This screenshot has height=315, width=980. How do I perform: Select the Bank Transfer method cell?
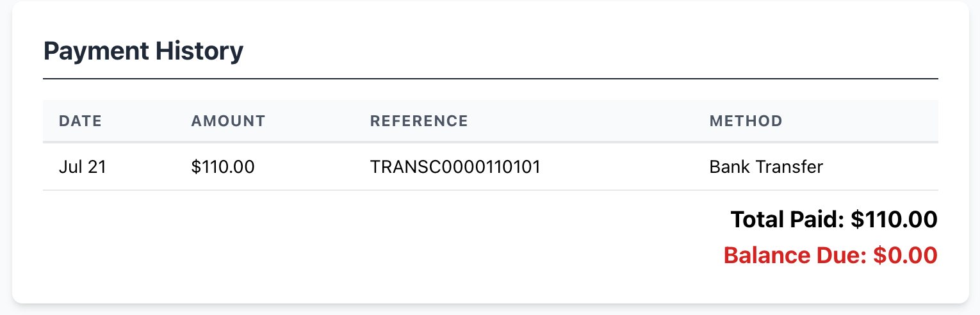click(766, 168)
